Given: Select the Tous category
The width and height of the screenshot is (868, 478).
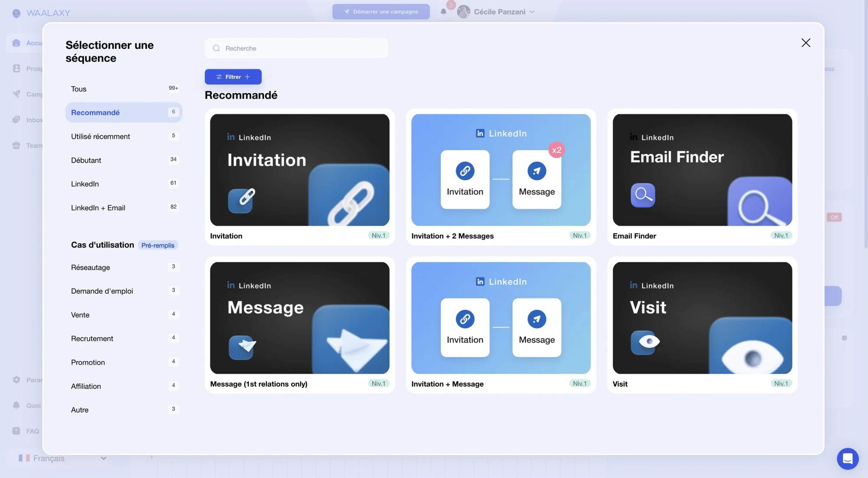Looking at the screenshot, I should point(124,89).
